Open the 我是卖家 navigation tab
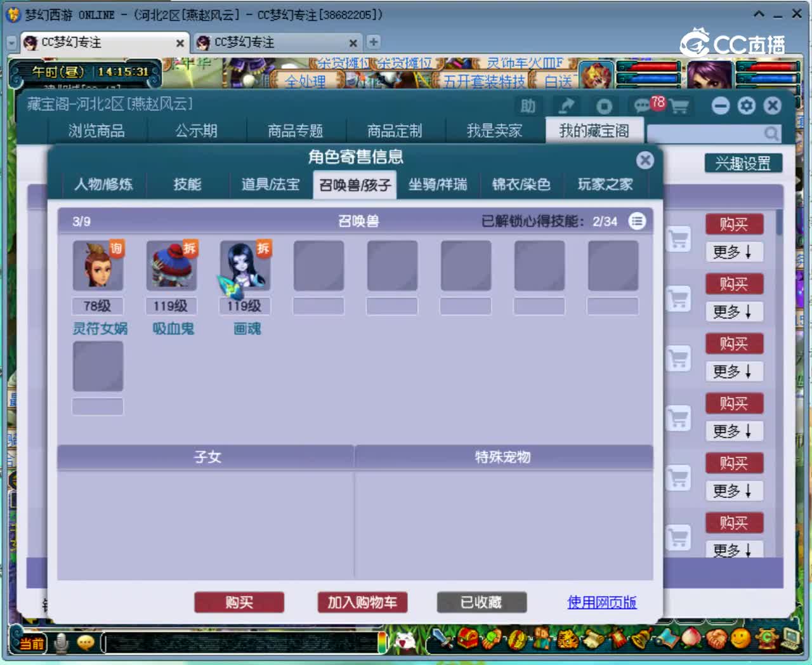This screenshot has height=665, width=812. 494,131
